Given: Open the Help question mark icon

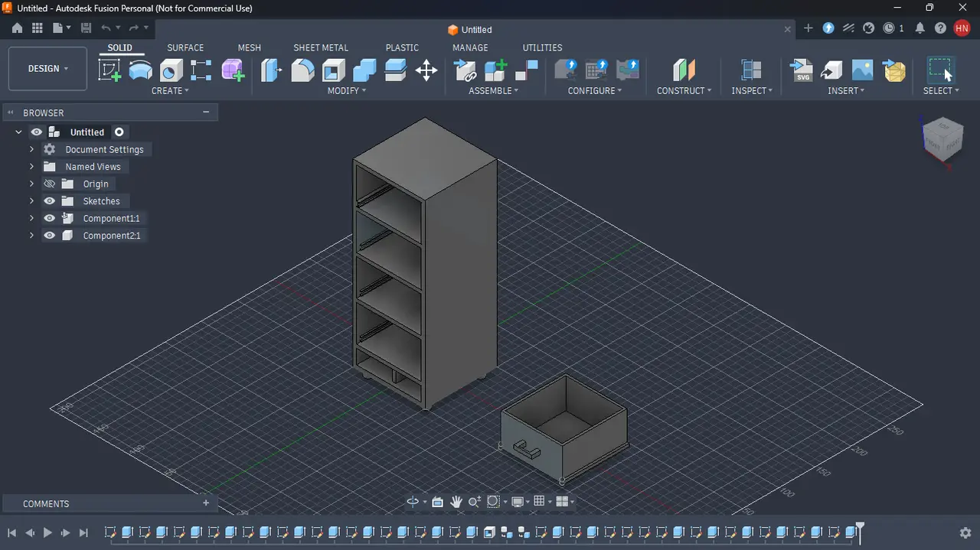Looking at the screenshot, I should [940, 28].
